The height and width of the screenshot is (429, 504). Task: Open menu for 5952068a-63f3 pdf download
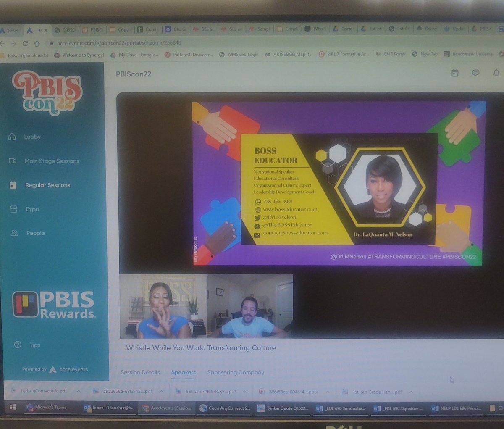tap(161, 391)
